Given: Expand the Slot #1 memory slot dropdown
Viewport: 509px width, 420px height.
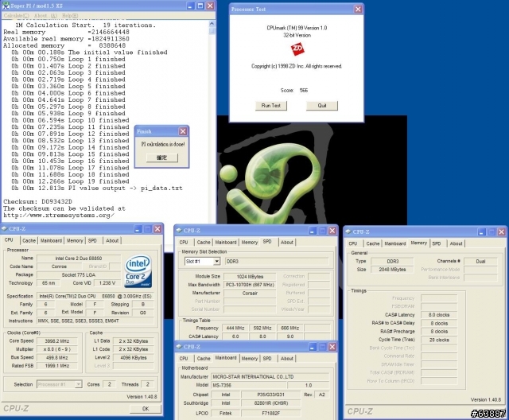Looking at the screenshot, I should 216,261.
